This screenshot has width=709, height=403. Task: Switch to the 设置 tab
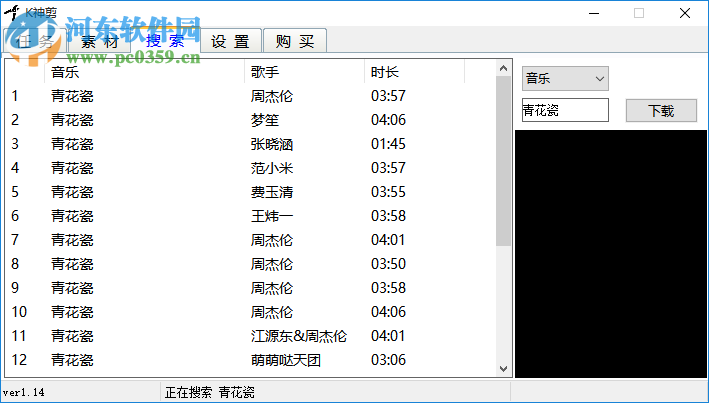(231, 42)
